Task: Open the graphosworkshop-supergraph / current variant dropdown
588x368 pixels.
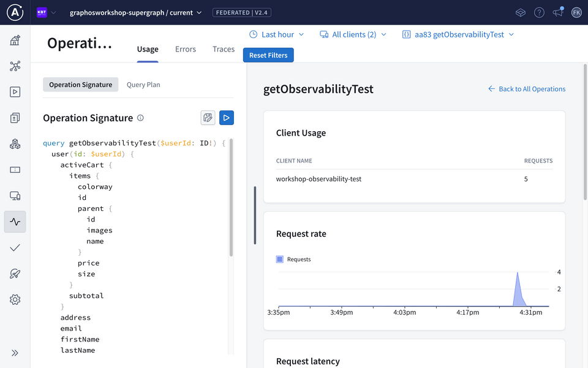Action: point(136,13)
